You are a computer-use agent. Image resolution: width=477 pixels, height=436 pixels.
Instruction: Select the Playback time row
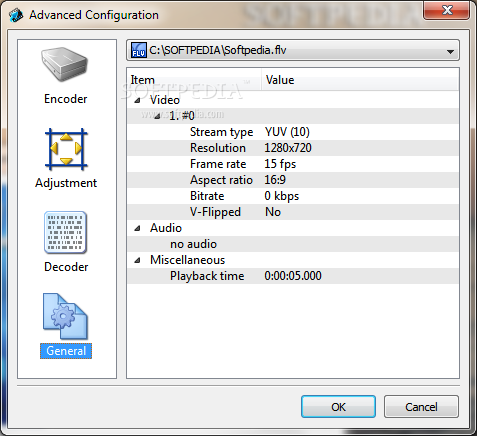click(293, 276)
